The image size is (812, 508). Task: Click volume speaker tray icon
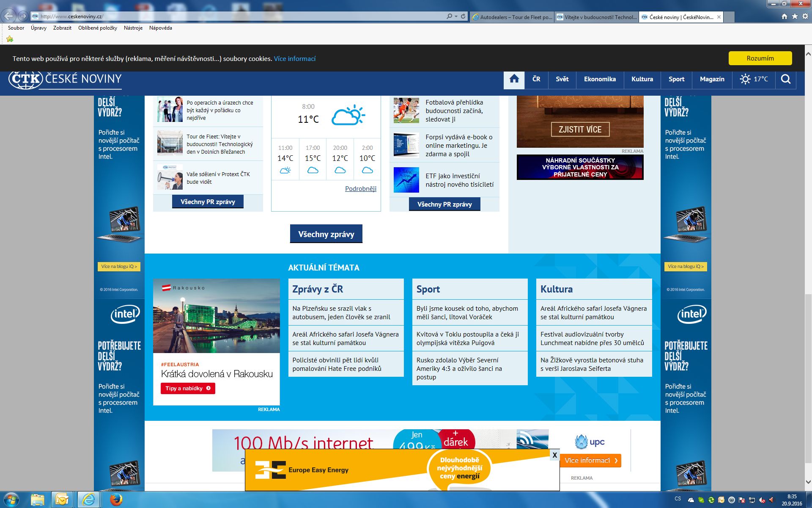pyautogui.click(x=771, y=500)
